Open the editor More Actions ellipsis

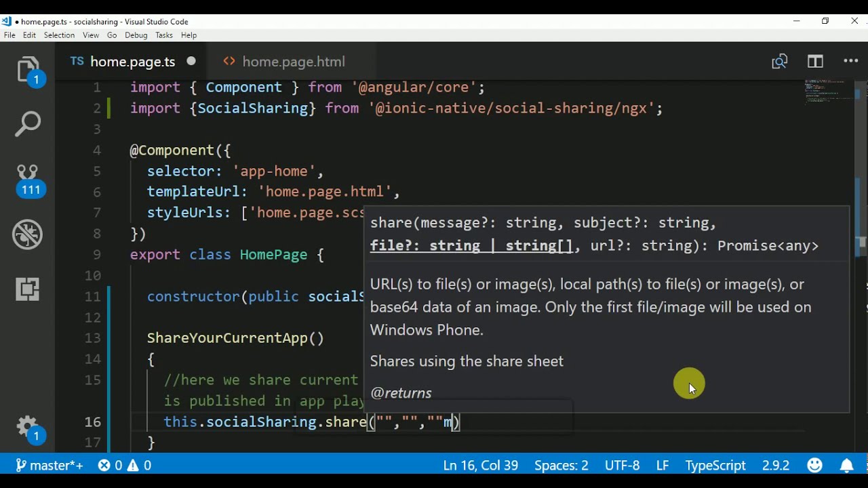[x=851, y=61]
